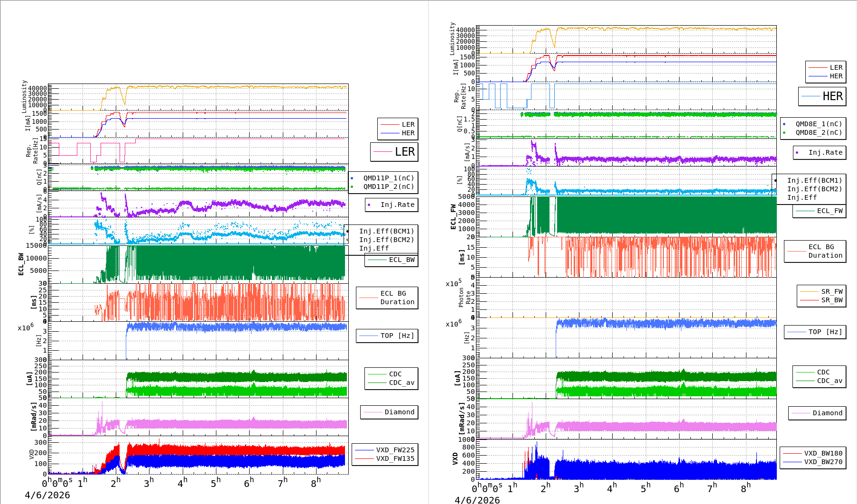
Task: Click the ECL_BW legend entry
Action: (x=391, y=260)
